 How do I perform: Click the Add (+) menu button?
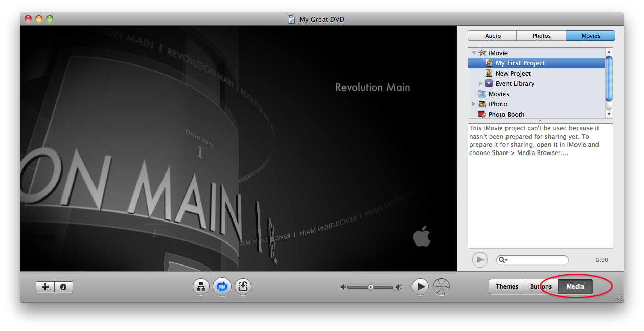tap(45, 287)
